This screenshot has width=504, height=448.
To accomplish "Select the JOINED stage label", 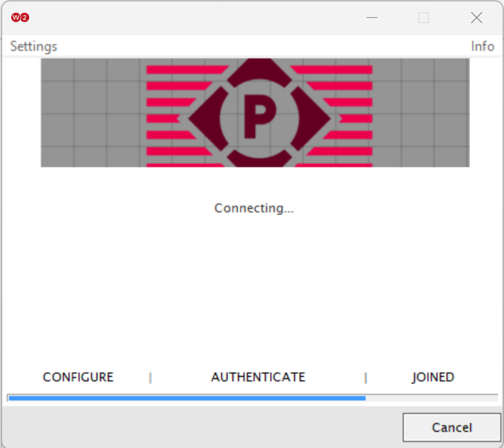I will [433, 377].
